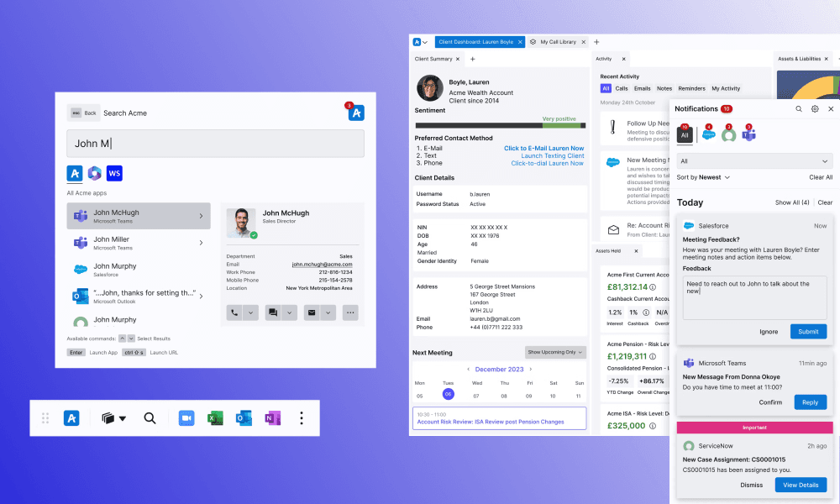Open Outlook from the dock toolbar
This screenshot has width=840, height=504.
tap(244, 418)
